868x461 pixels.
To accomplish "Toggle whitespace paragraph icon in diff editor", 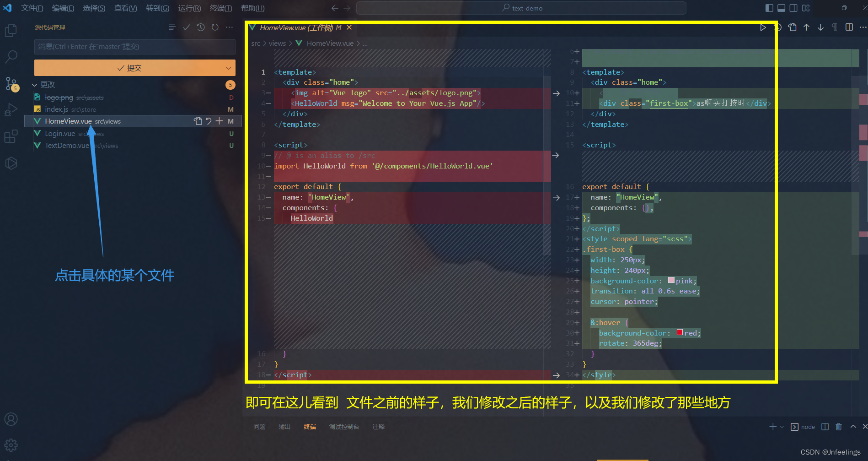I will click(835, 27).
